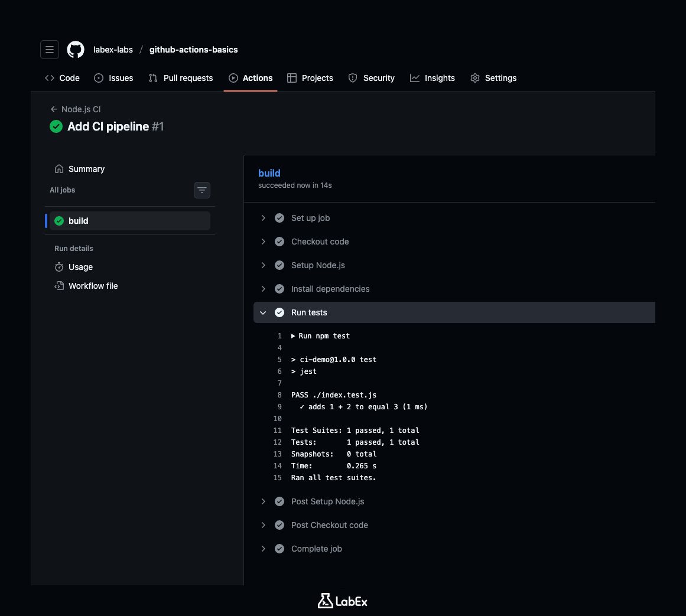
Task: Click the check icon on Run tests
Action: pyautogui.click(x=279, y=312)
